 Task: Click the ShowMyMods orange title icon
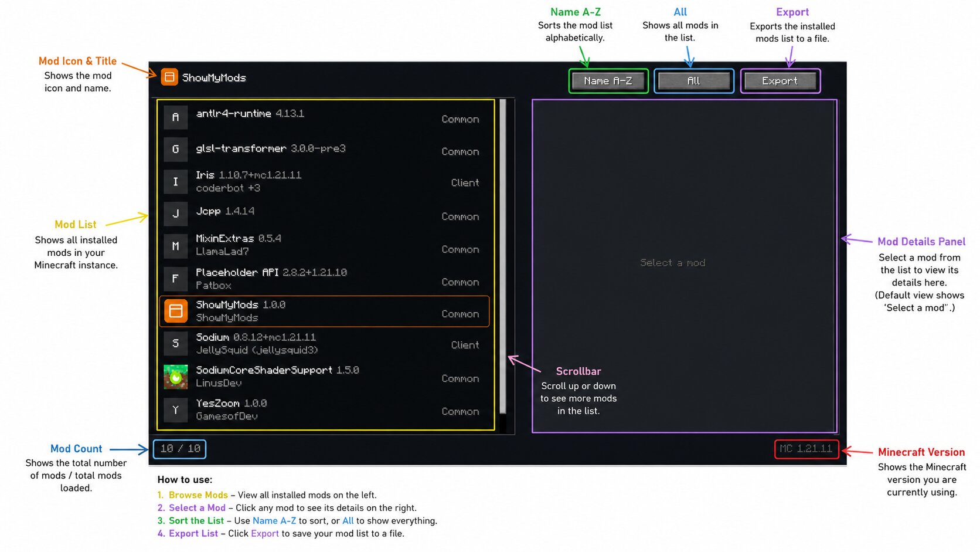click(x=169, y=77)
